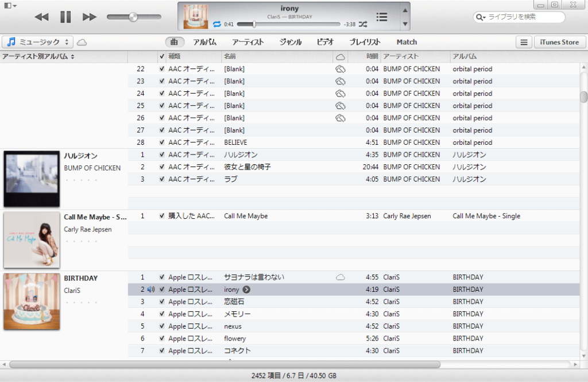
Task: Sort by the アーティスト column header
Action: [416, 57]
